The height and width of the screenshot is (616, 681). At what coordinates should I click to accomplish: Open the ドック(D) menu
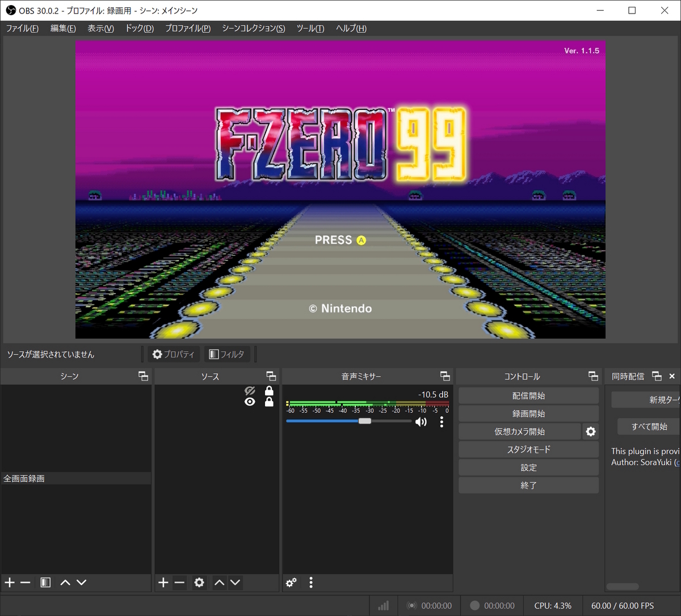[x=140, y=28]
